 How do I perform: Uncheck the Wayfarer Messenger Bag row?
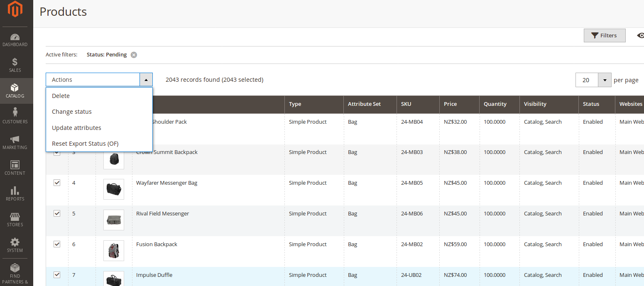pos(56,183)
